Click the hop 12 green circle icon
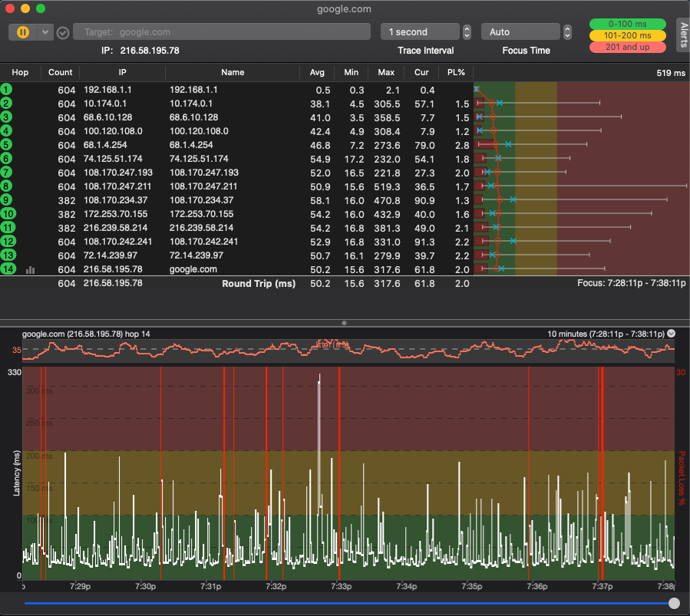This screenshot has width=690, height=616. (x=7, y=242)
